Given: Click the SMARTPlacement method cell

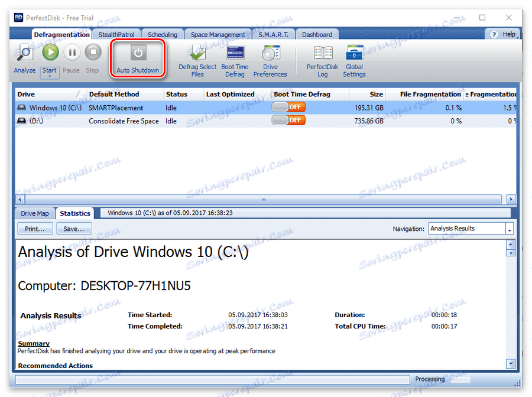Looking at the screenshot, I should click(116, 108).
